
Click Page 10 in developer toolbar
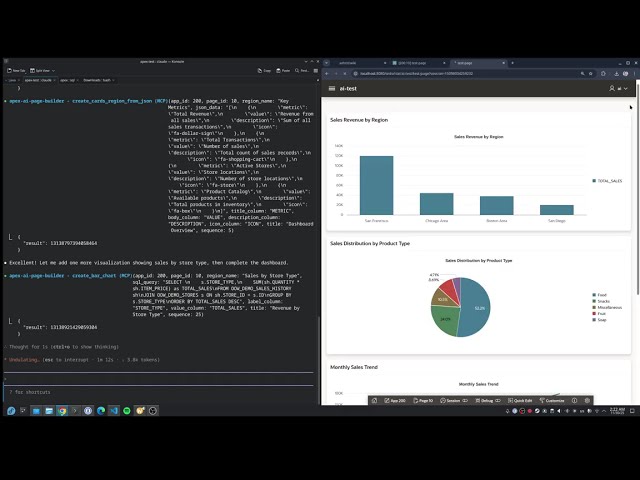(423, 400)
